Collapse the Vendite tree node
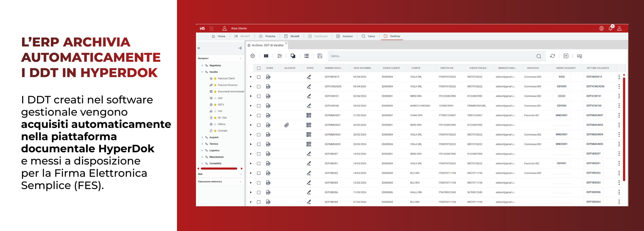Screen dimensions: 644x231 (202, 72)
